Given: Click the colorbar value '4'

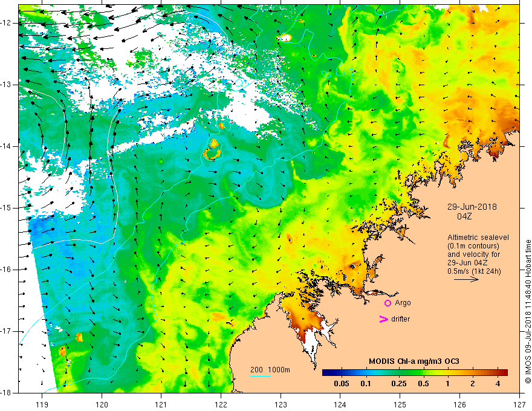Looking at the screenshot, I should pyautogui.click(x=498, y=384).
